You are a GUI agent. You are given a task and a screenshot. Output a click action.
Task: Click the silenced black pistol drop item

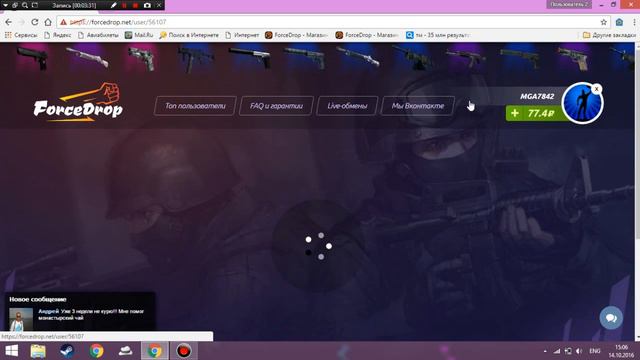(x=249, y=57)
